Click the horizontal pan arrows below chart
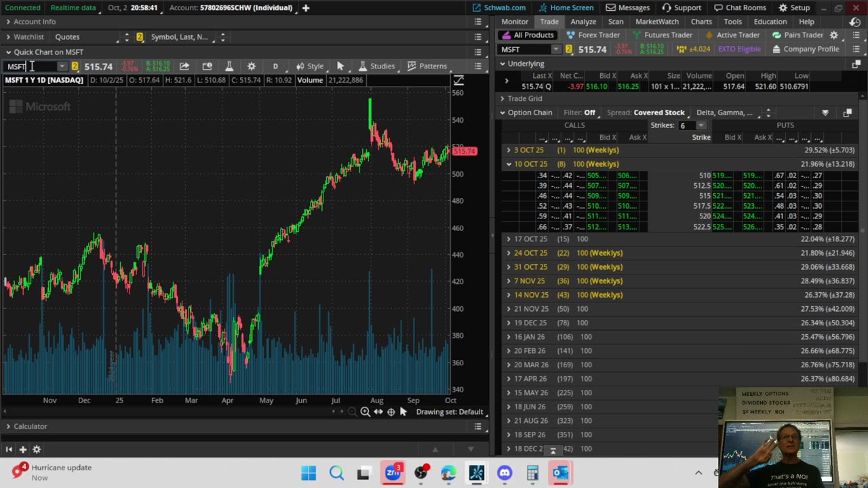868x488 pixels. [x=378, y=411]
